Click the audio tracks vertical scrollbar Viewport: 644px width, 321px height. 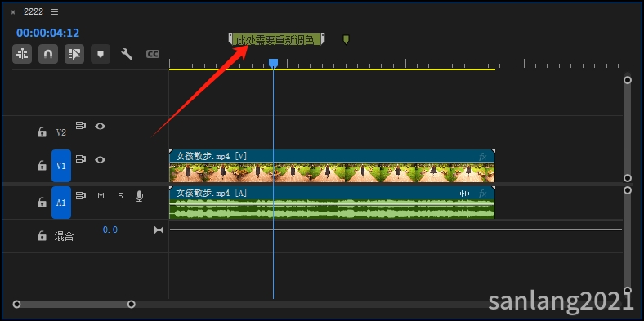627,241
